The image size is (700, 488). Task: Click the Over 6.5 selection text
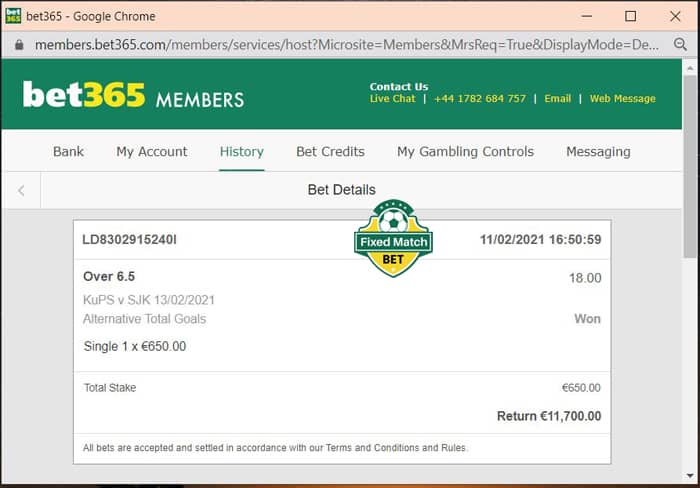pyautogui.click(x=109, y=276)
